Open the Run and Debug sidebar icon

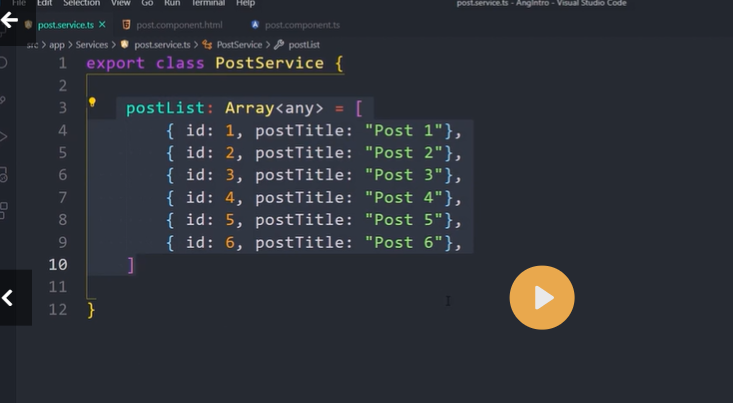pyautogui.click(x=4, y=137)
